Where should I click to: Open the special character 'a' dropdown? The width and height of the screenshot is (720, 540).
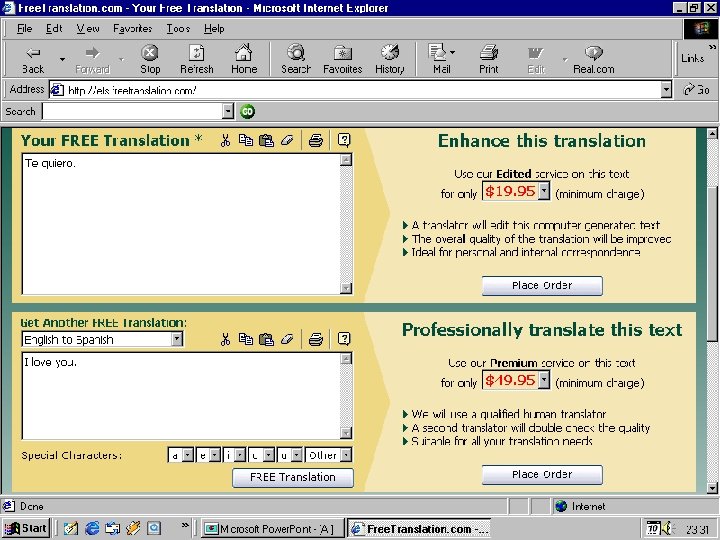(187, 455)
